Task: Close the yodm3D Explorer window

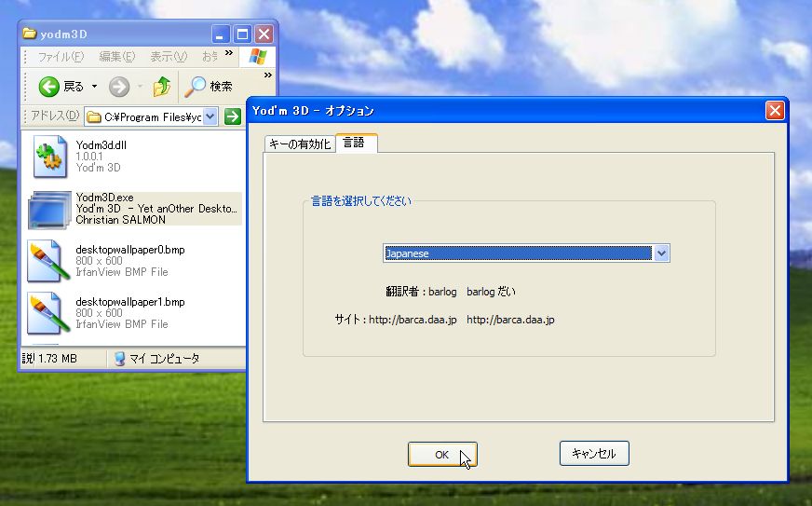Action: coord(264,34)
